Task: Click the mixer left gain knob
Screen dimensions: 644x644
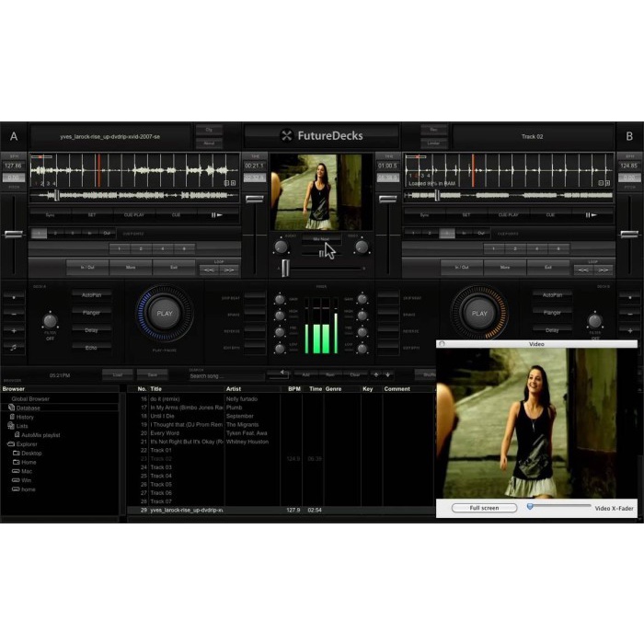Action: [280, 299]
